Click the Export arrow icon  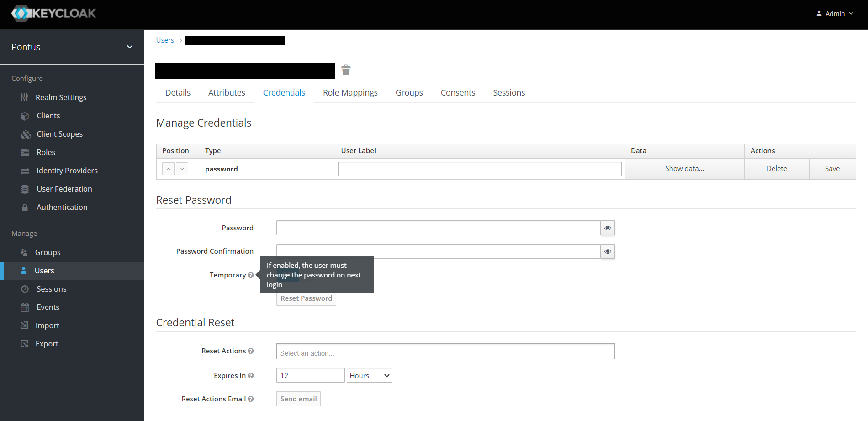click(24, 343)
